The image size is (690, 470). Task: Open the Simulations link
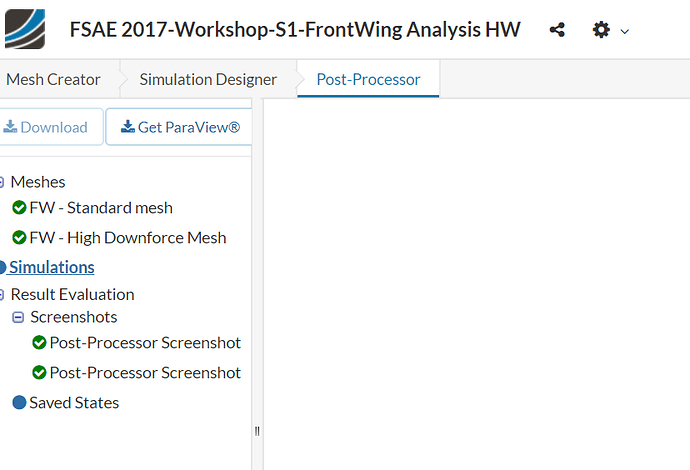(51, 267)
